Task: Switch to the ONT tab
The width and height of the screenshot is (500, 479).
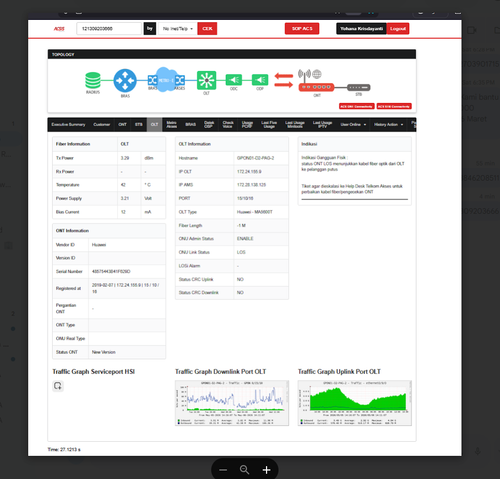Action: point(122,124)
